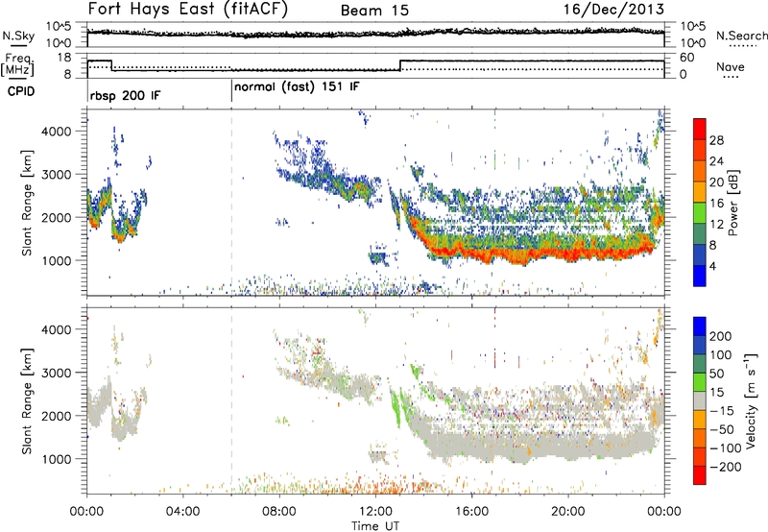Click the '08:00' time axis label
Viewport: 768px width, 532px height.
279,512
